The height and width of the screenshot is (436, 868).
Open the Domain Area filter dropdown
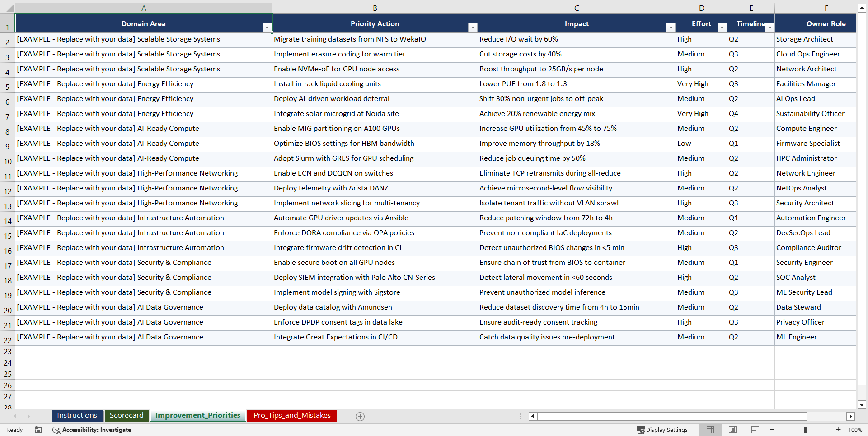[x=267, y=27]
